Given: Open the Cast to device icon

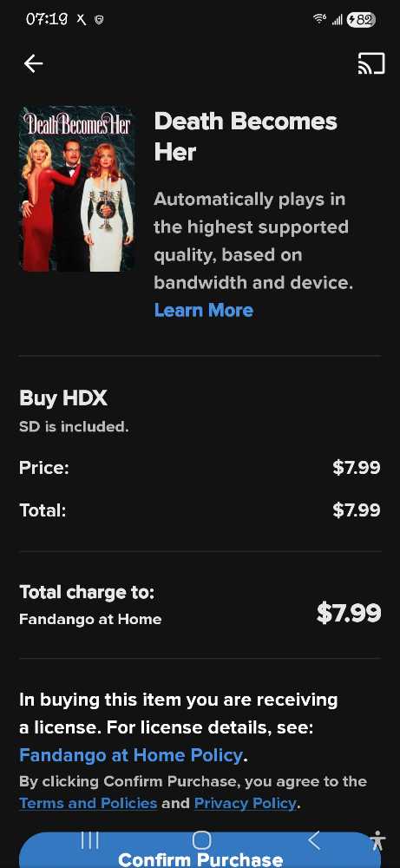Looking at the screenshot, I should pyautogui.click(x=371, y=64).
